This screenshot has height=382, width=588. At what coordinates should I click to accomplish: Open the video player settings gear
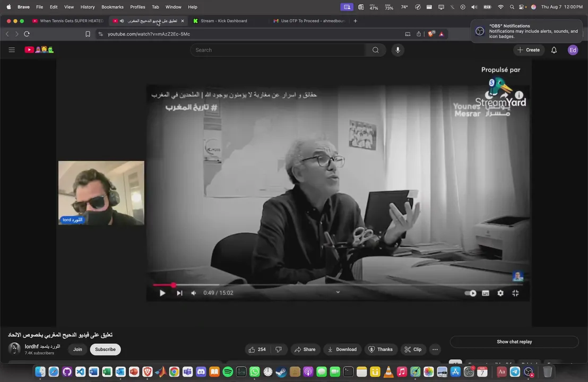500,293
